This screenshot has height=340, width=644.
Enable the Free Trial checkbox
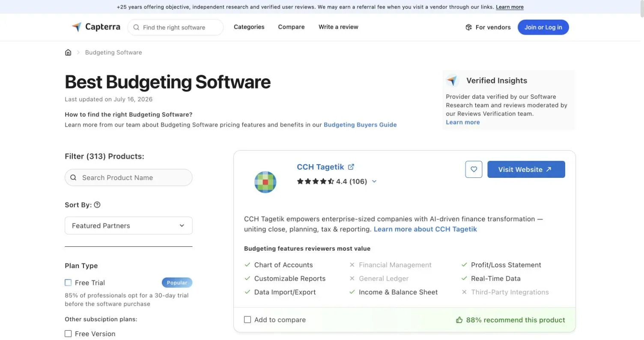coord(68,283)
